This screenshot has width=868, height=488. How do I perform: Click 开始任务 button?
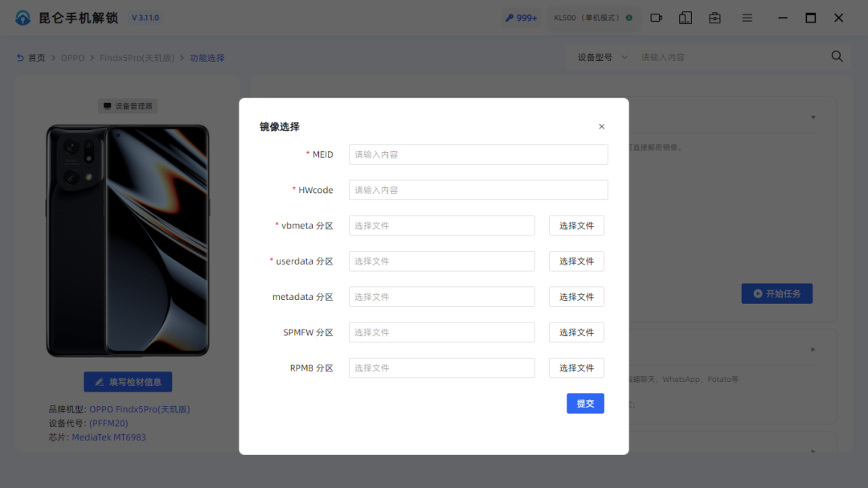point(776,293)
